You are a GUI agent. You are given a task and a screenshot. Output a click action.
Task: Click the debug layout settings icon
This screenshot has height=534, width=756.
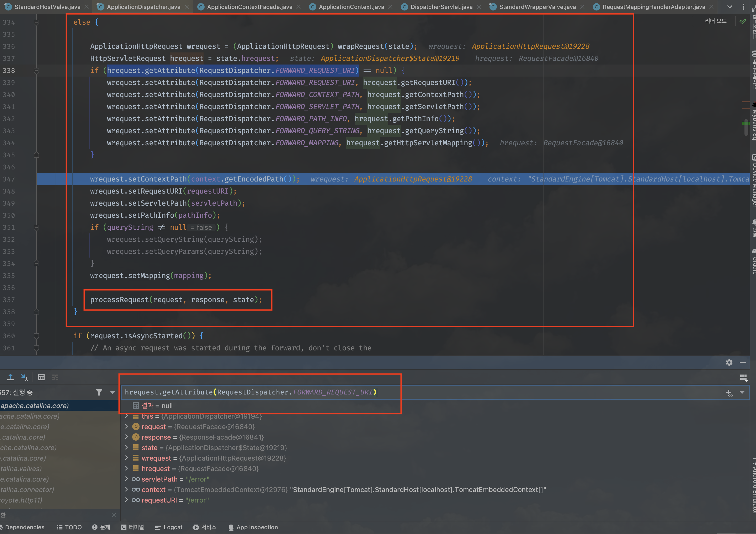tap(743, 377)
